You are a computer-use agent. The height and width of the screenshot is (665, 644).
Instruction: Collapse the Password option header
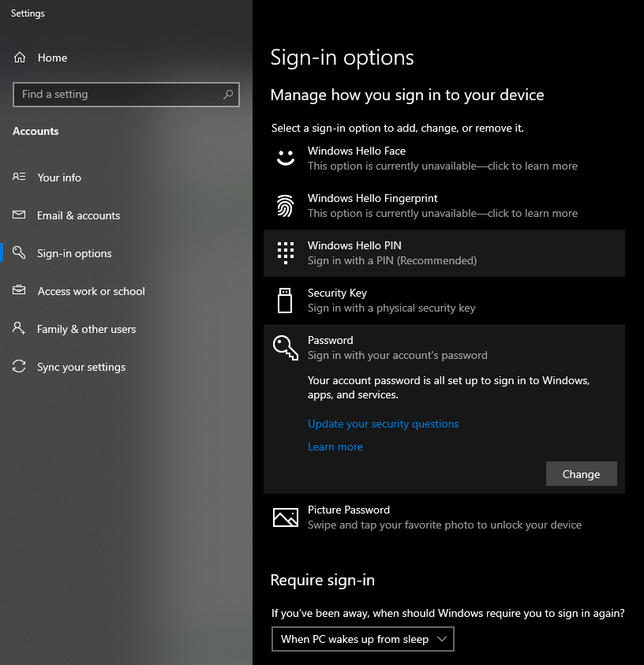coord(444,348)
